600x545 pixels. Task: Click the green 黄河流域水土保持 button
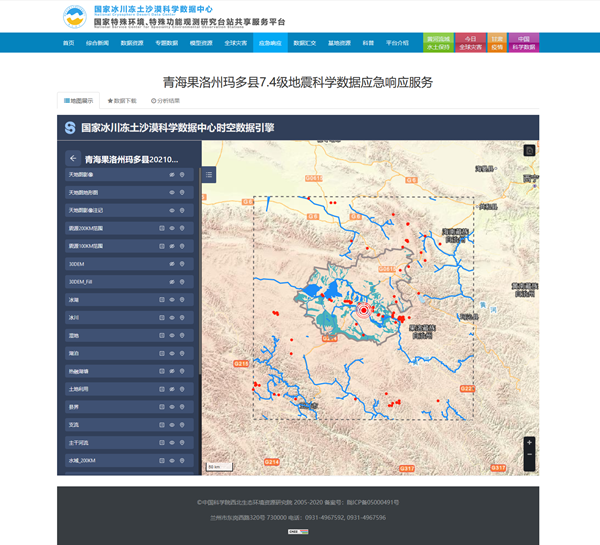coord(438,42)
